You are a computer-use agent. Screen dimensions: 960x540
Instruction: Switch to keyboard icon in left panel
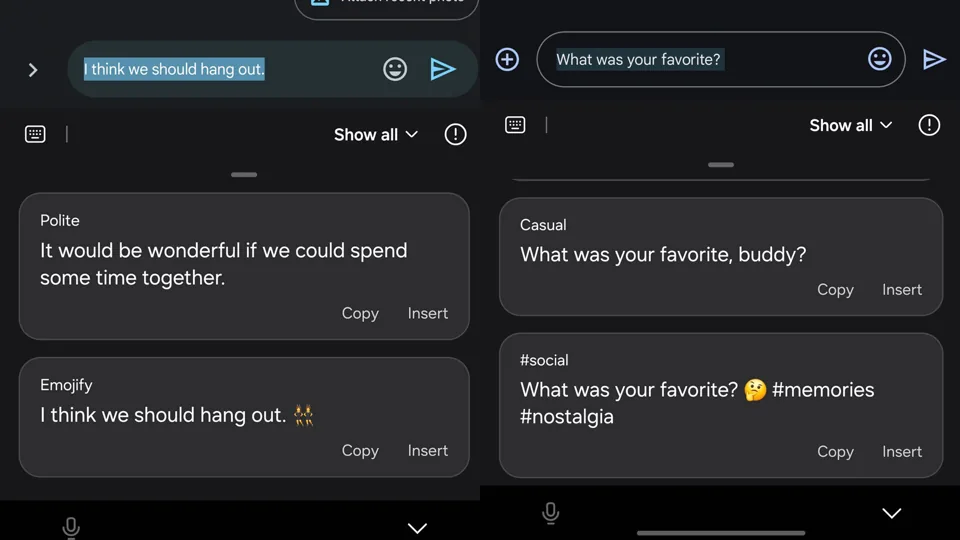[35, 134]
